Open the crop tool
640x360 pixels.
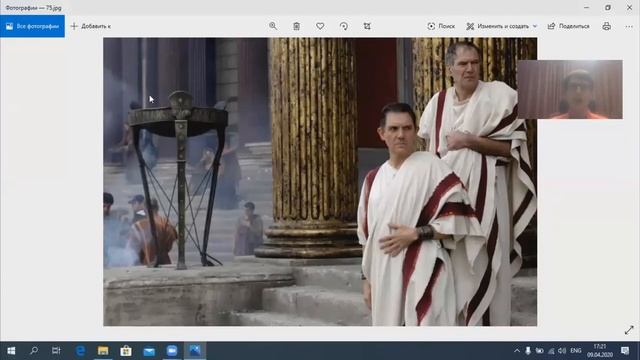click(x=367, y=26)
